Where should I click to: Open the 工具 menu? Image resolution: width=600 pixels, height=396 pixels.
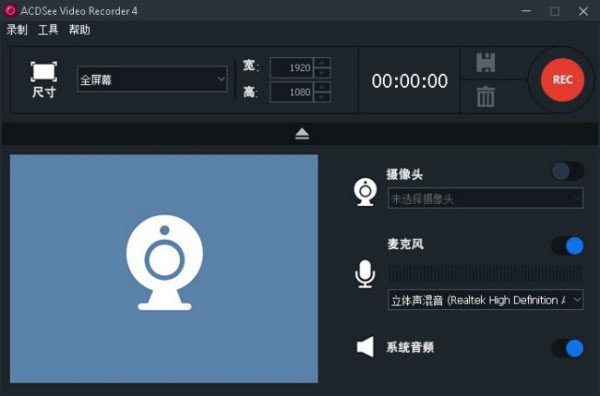(x=48, y=30)
